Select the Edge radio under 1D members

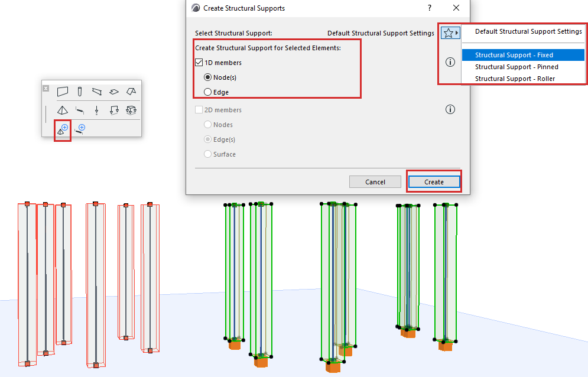[x=207, y=92]
